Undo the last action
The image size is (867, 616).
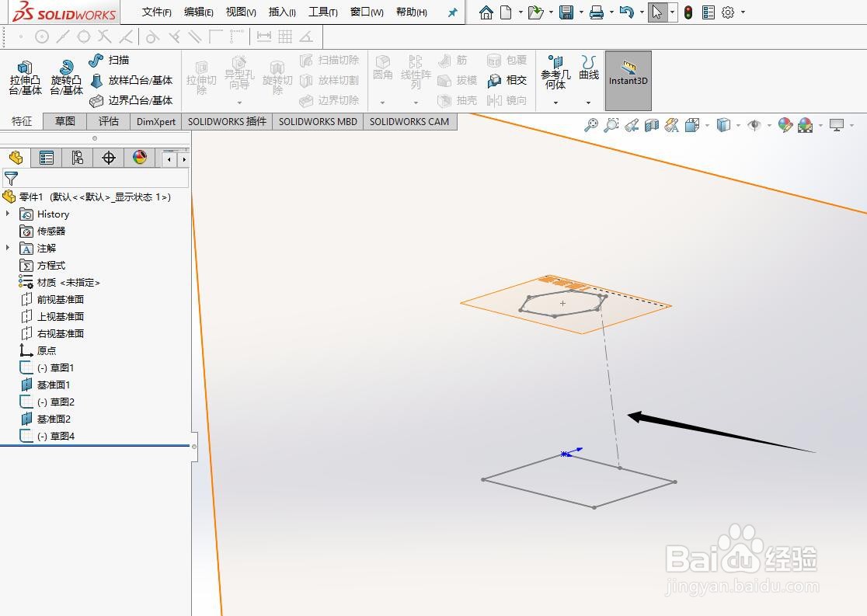[626, 12]
